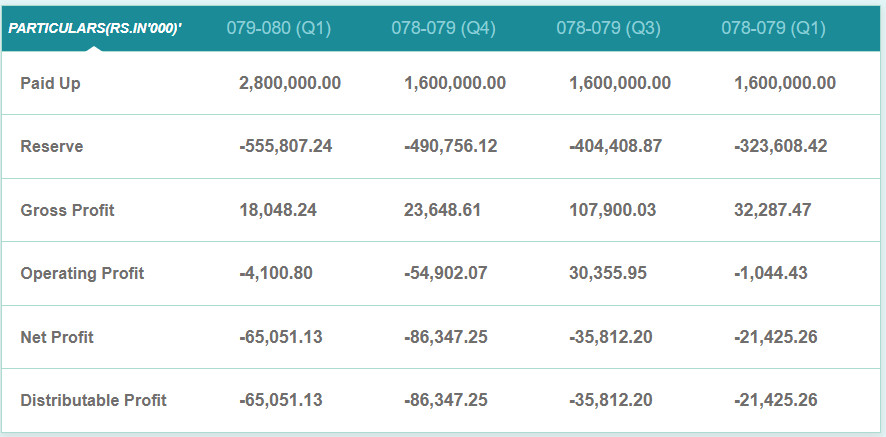This screenshot has width=886, height=437.
Task: Select the Operating Profit row label
Action: [82, 273]
